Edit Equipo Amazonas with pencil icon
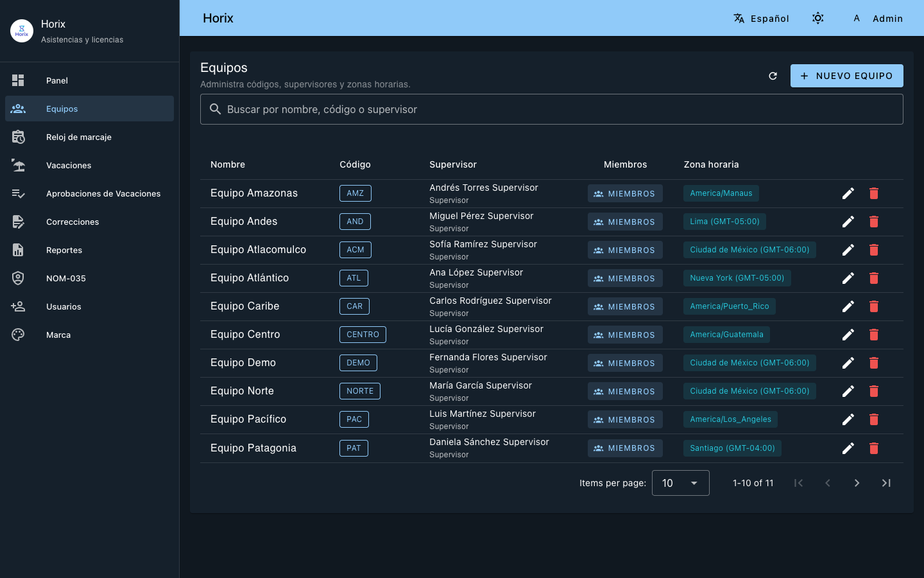The width and height of the screenshot is (924, 578). click(x=848, y=193)
